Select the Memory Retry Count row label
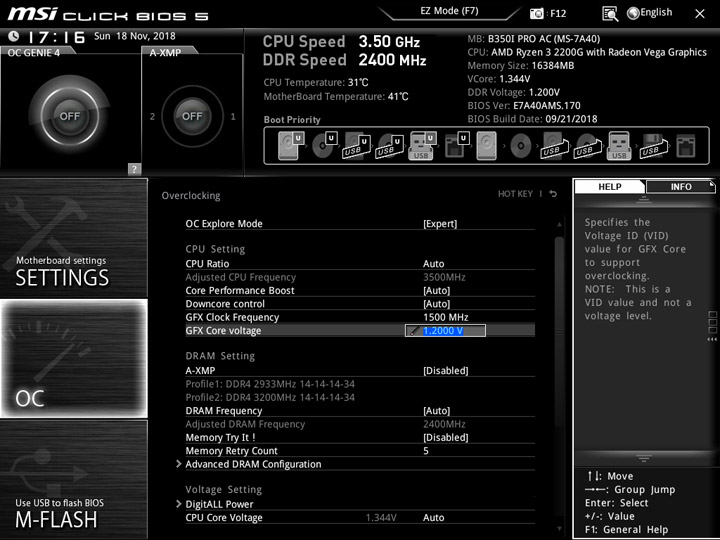 (x=231, y=451)
